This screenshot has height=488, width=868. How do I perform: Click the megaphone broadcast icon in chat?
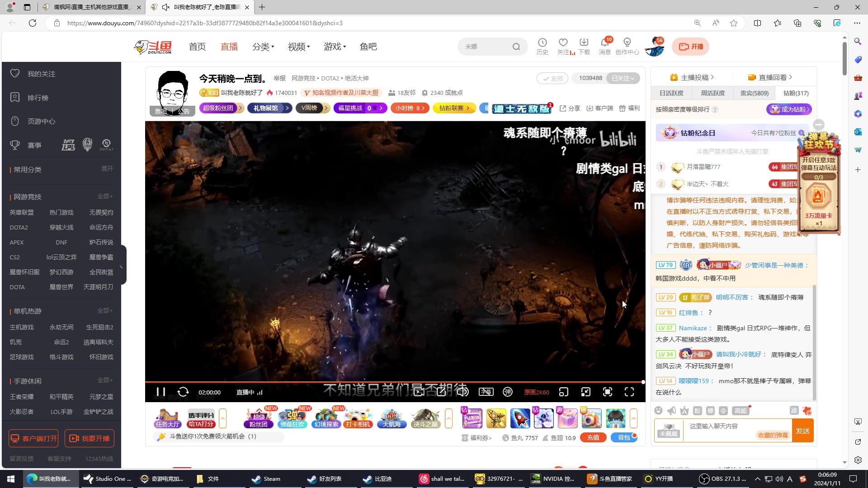[671, 410]
